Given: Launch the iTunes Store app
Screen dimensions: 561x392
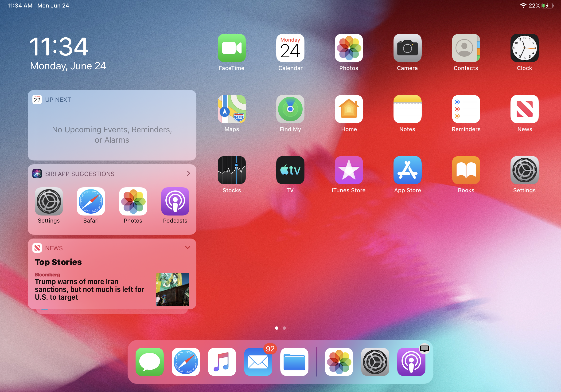Looking at the screenshot, I should [x=349, y=170].
